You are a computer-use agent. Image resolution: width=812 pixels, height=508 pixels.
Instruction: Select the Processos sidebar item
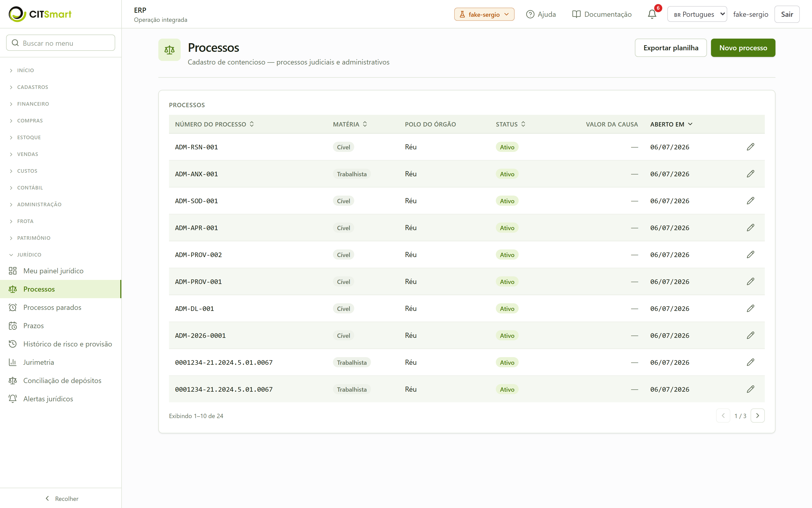coord(60,289)
